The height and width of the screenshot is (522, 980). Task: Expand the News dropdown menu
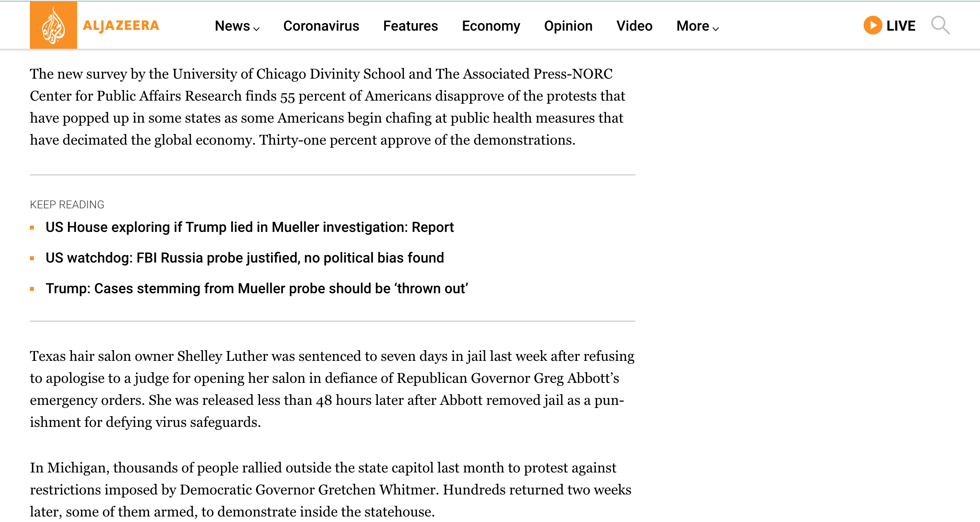coord(232,26)
